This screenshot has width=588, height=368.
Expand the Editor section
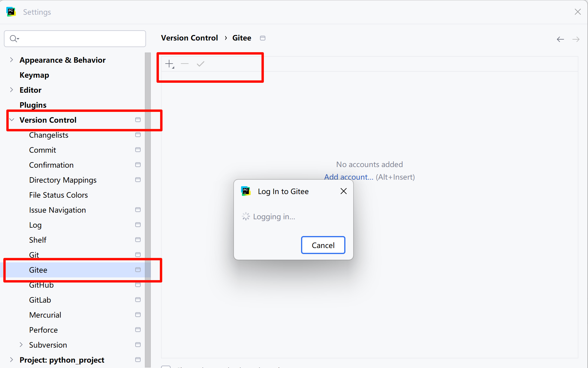[x=11, y=90]
